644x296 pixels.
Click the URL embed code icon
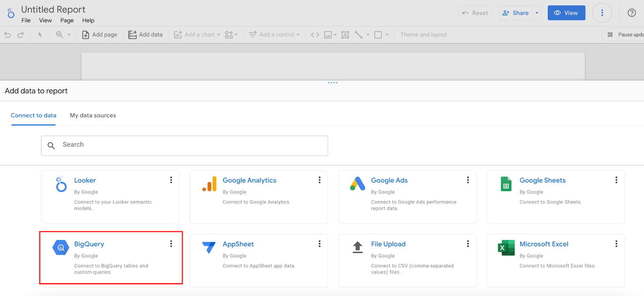[x=315, y=34]
